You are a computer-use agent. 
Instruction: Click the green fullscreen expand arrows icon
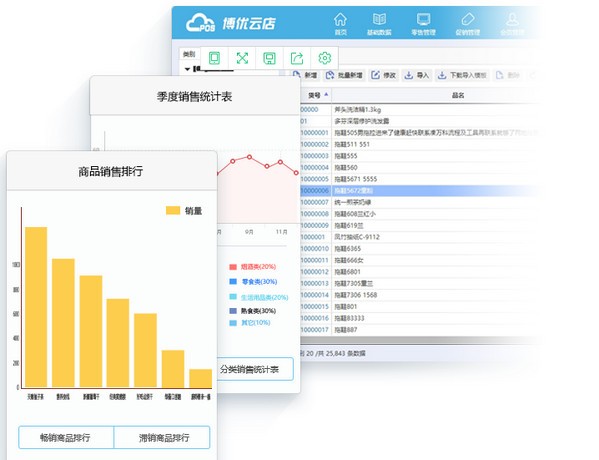(x=242, y=58)
